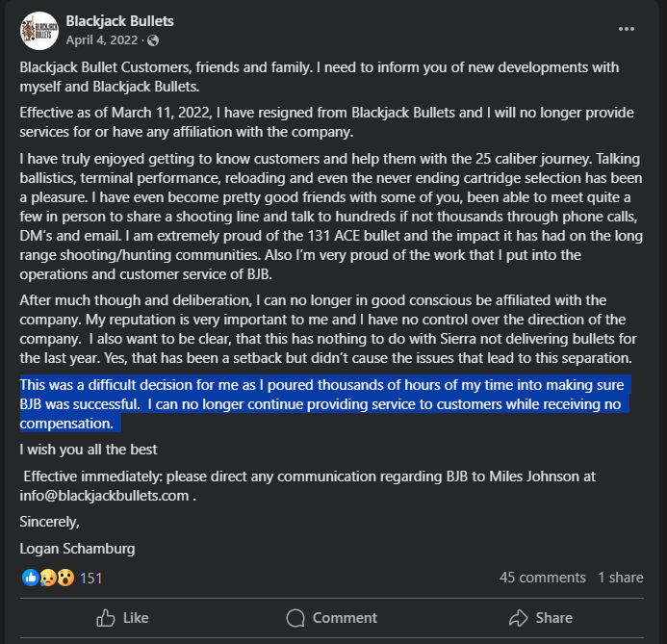Click the blue thumbs-up reaction icon
This screenshot has height=644, width=667.
pyautogui.click(x=30, y=578)
